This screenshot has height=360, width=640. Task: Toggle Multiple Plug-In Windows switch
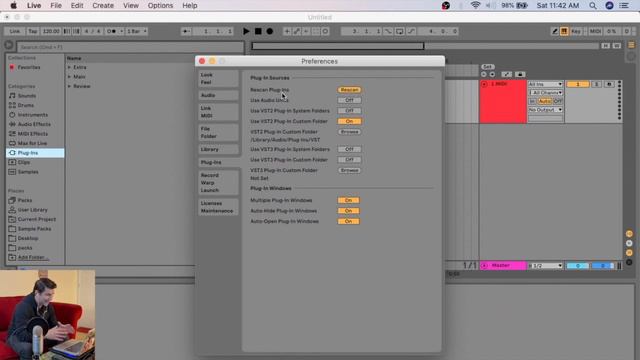(349, 200)
